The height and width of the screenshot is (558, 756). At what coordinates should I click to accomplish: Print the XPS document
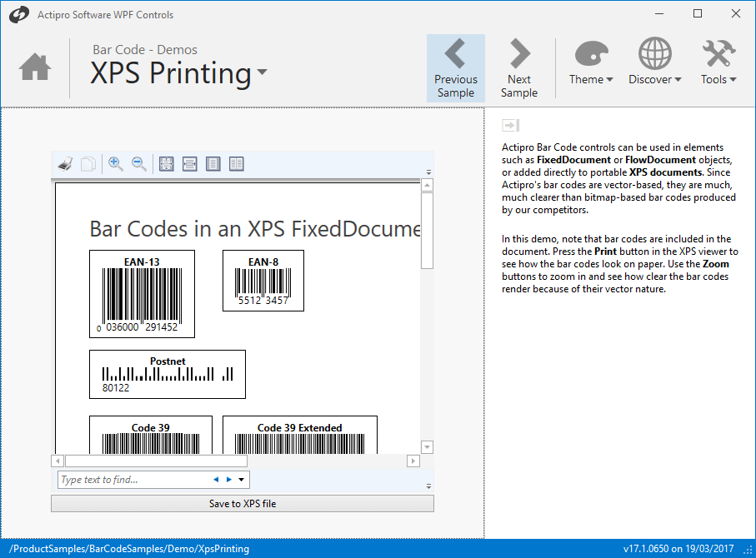[65, 163]
